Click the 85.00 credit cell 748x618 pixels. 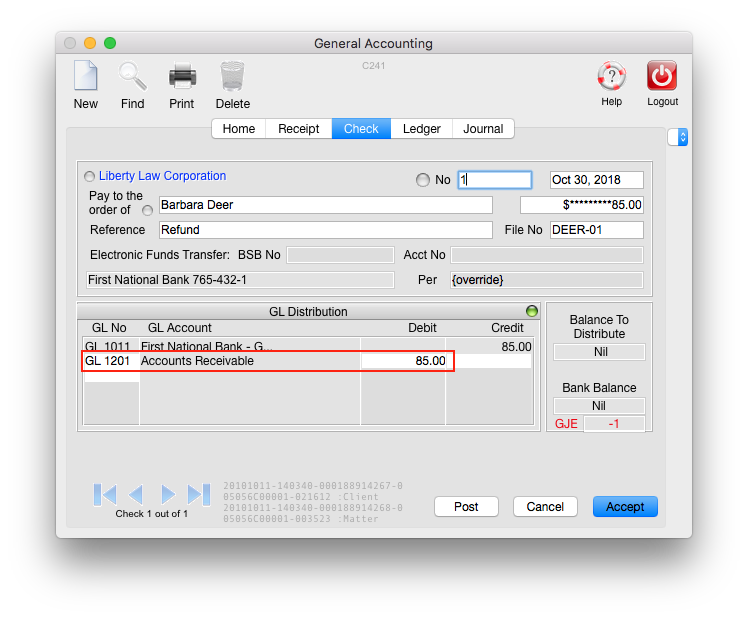(x=489, y=346)
